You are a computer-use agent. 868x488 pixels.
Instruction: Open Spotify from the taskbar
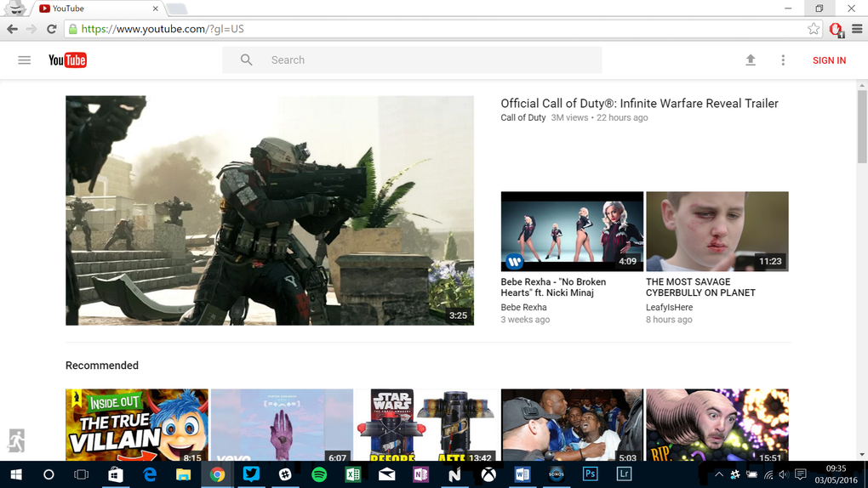pyautogui.click(x=319, y=474)
